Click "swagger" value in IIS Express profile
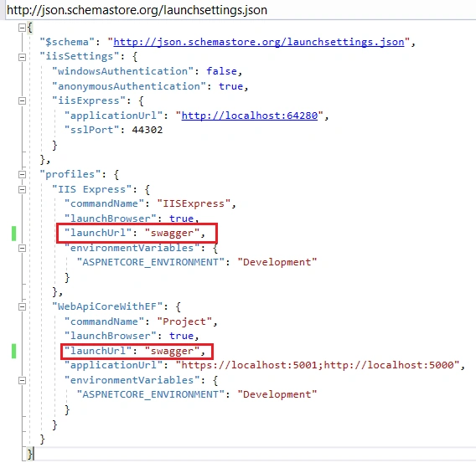This screenshot has width=476, height=468. [172, 234]
